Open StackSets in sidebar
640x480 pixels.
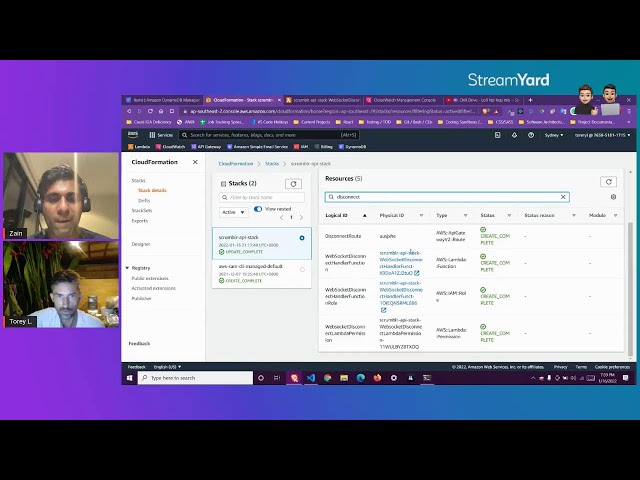[142, 211]
